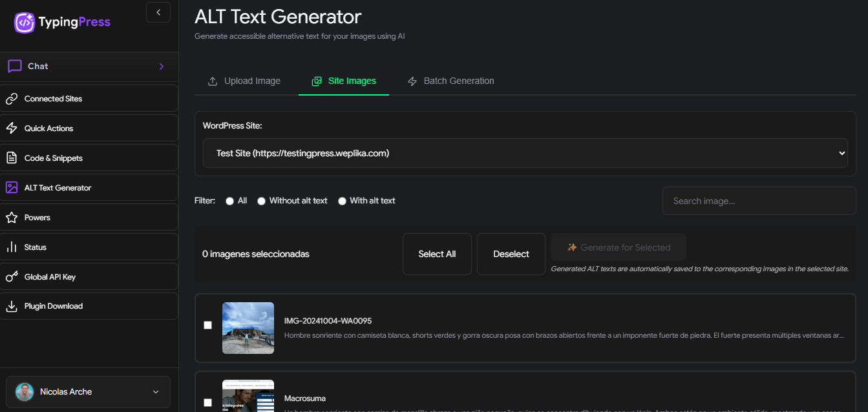This screenshot has height=412, width=868.
Task: Switch to the Batch Generation tab
Action: [x=450, y=81]
